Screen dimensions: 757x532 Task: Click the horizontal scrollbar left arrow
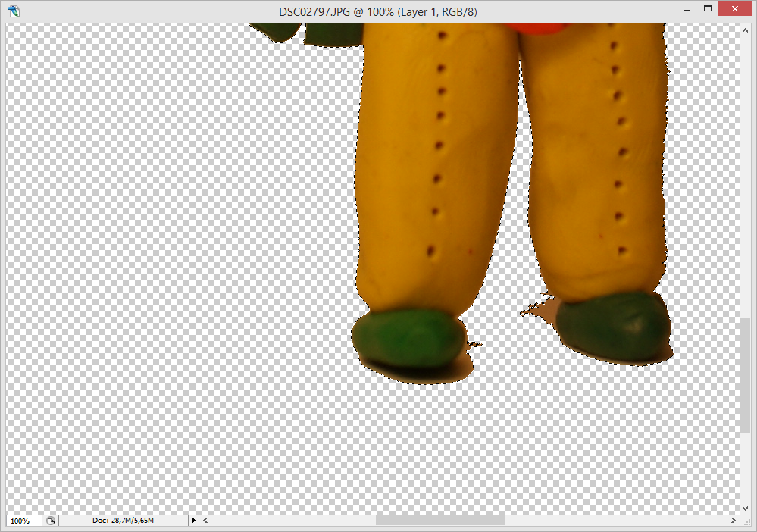point(205,521)
